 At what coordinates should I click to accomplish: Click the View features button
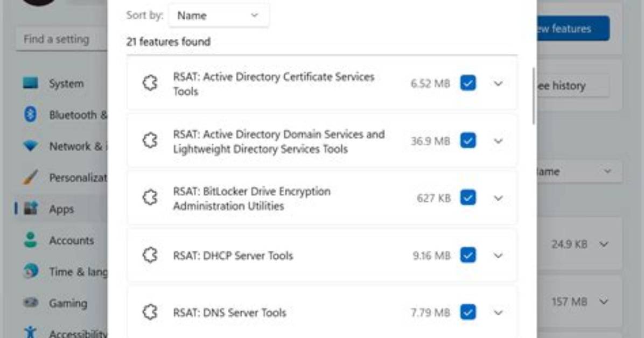573,29
